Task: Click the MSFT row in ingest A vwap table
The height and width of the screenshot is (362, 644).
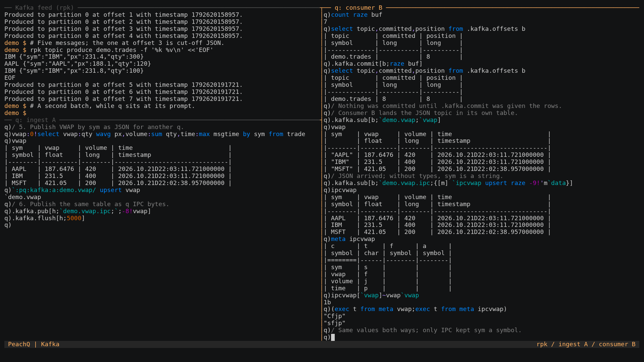Action: coord(118,183)
